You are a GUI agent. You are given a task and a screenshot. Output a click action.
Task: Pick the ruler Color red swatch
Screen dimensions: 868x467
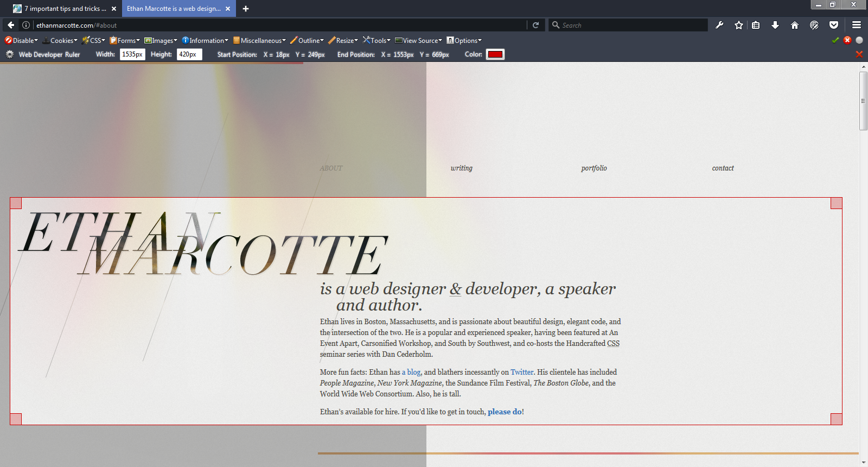(495, 54)
